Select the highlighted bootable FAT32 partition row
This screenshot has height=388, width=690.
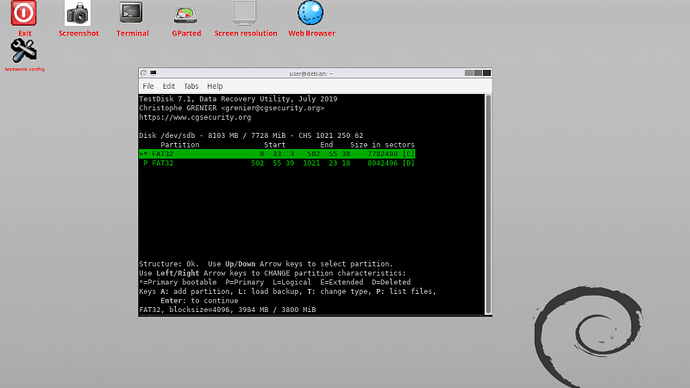(277, 154)
